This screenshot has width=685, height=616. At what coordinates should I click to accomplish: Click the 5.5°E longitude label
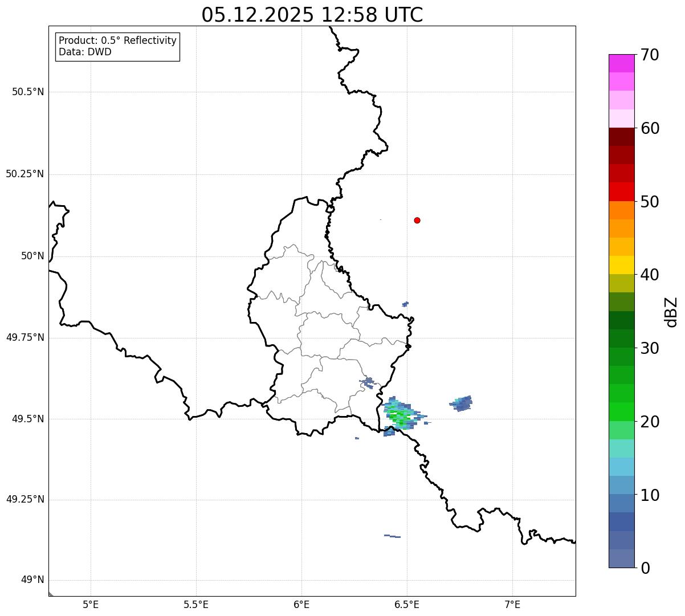pyautogui.click(x=196, y=605)
